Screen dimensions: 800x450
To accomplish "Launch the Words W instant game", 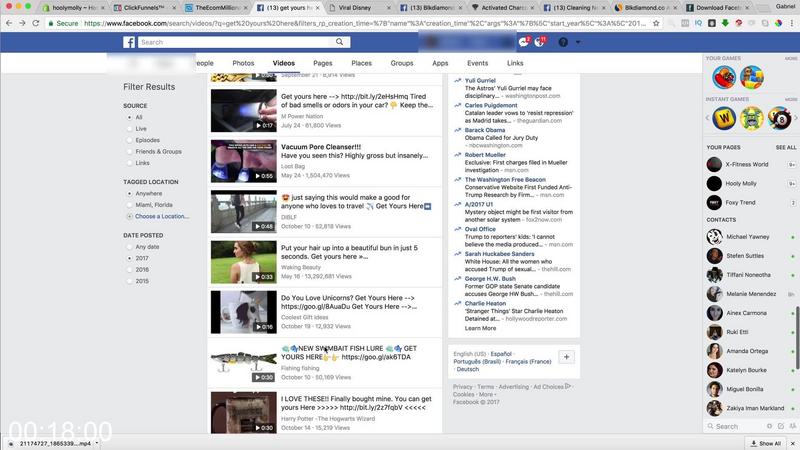I will [x=724, y=118].
